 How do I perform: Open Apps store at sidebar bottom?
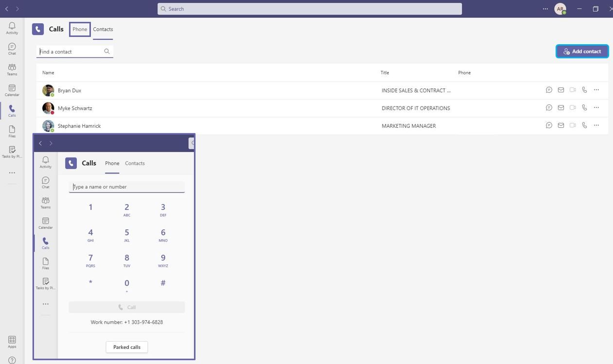tap(12, 342)
